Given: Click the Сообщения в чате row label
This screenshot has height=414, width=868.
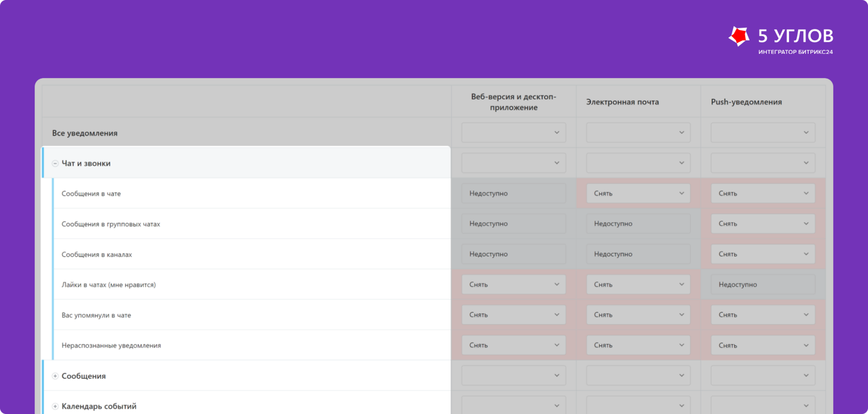Looking at the screenshot, I should 91,194.
